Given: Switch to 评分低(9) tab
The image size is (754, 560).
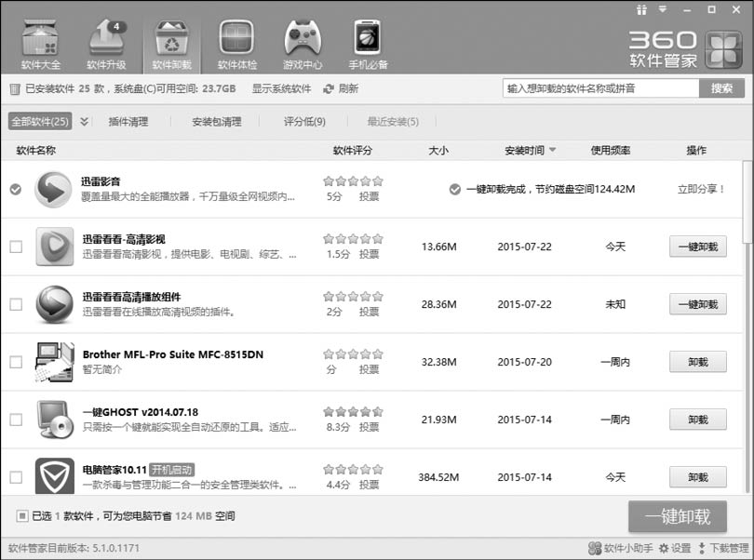Looking at the screenshot, I should tap(304, 122).
